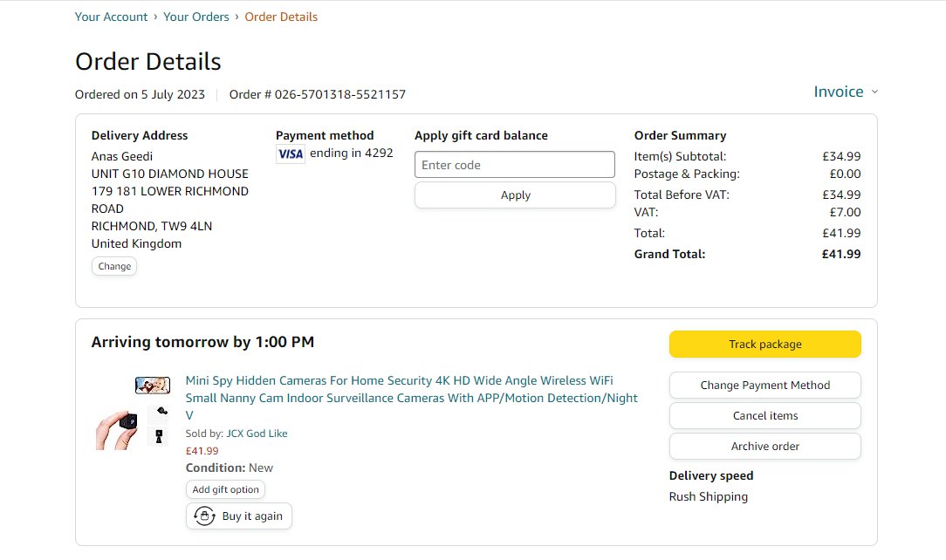This screenshot has width=946, height=560.
Task: Archive this order
Action: tap(764, 446)
